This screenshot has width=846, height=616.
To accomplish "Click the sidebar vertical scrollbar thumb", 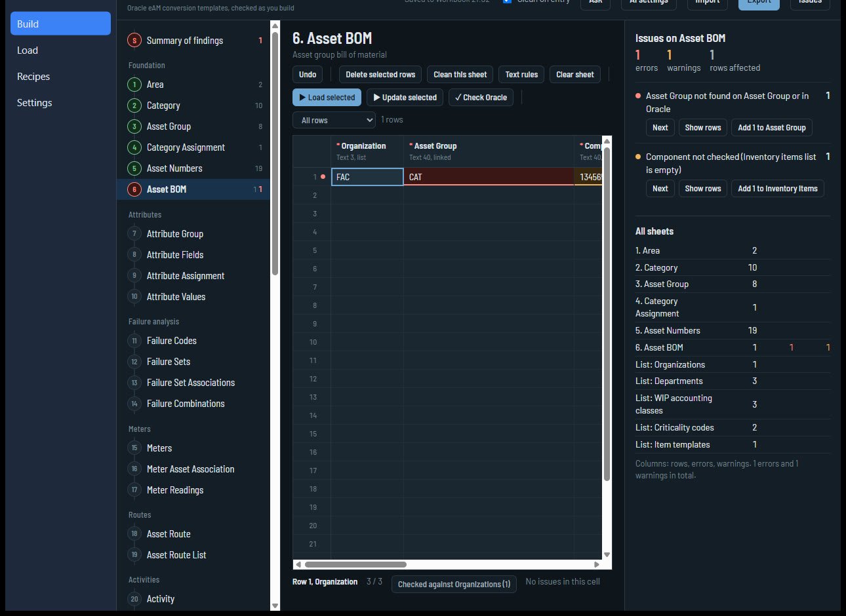I will (x=275, y=153).
